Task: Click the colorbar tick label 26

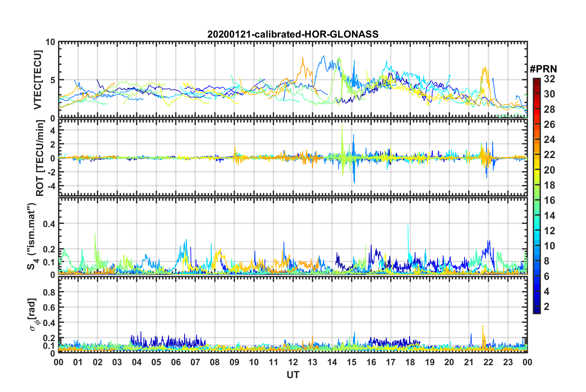Action: point(549,125)
